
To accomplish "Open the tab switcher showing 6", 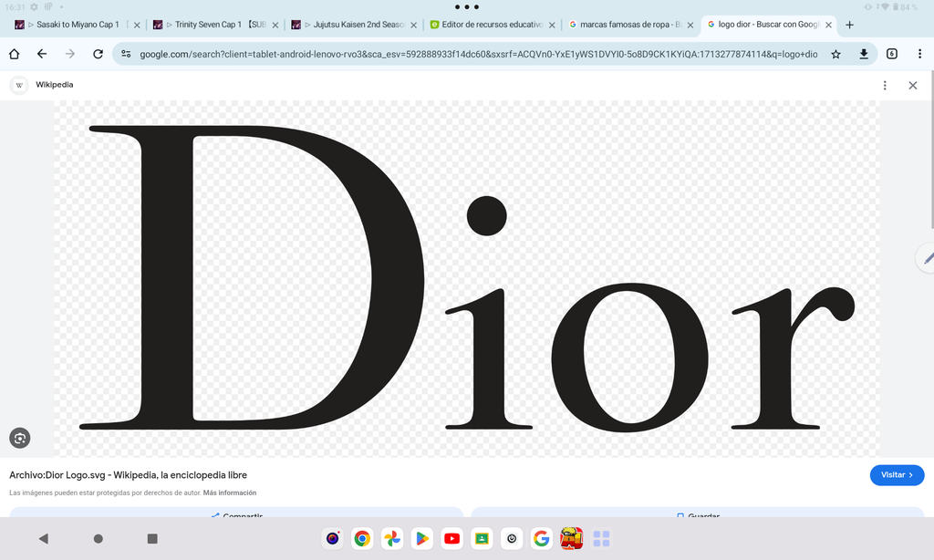I will point(892,54).
